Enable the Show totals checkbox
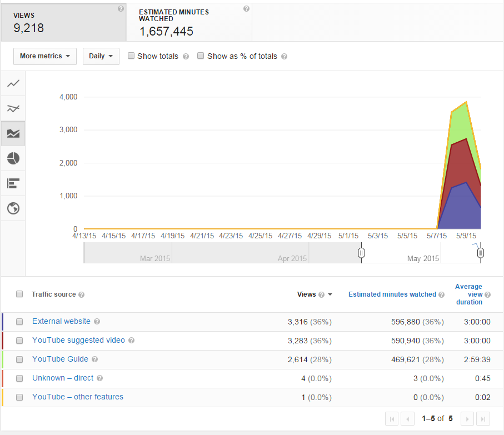Image resolution: width=504 pixels, height=435 pixels. (131, 56)
